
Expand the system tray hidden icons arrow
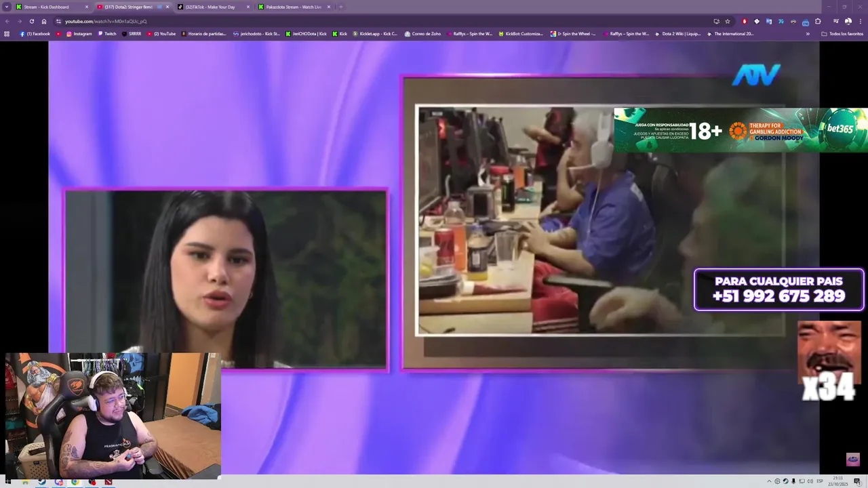pos(769,482)
